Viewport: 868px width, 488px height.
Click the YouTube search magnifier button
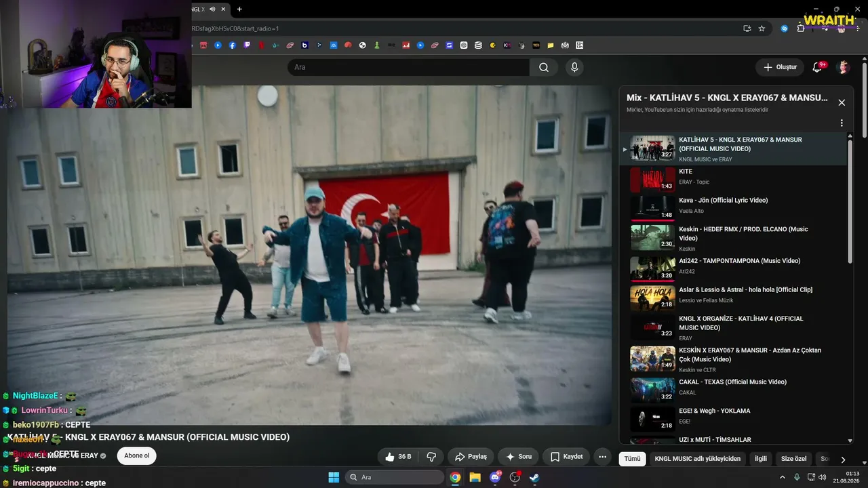click(544, 67)
